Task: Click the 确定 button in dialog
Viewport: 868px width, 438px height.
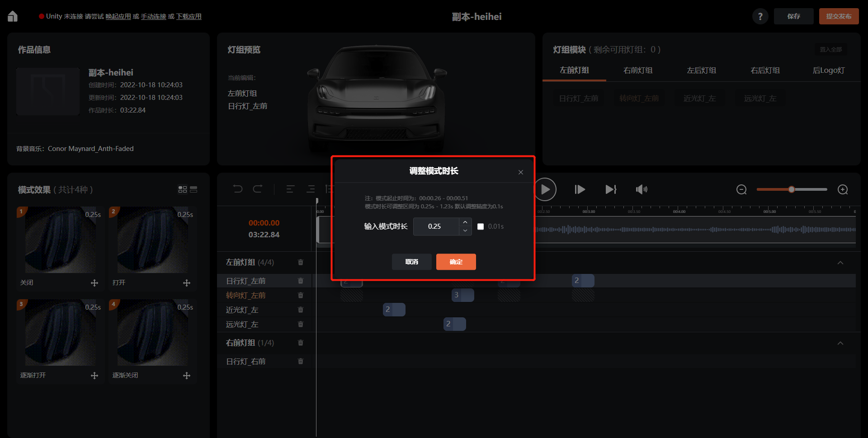Action: point(456,262)
